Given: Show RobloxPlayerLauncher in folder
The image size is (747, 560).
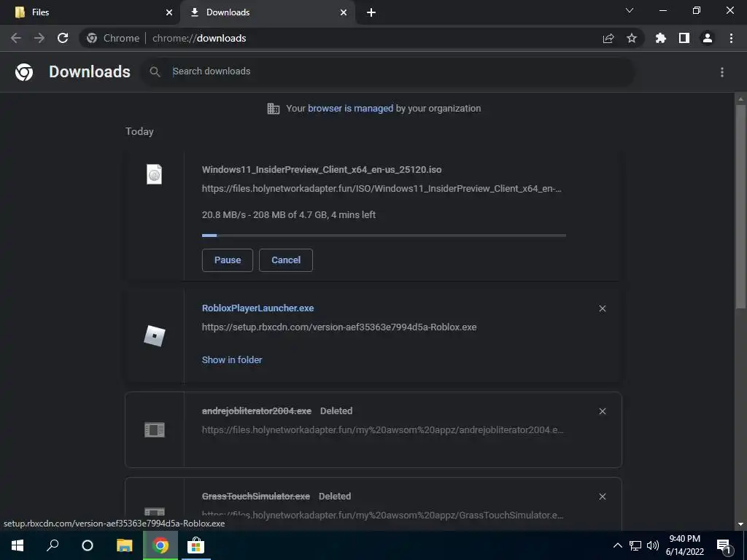Looking at the screenshot, I should (232, 360).
